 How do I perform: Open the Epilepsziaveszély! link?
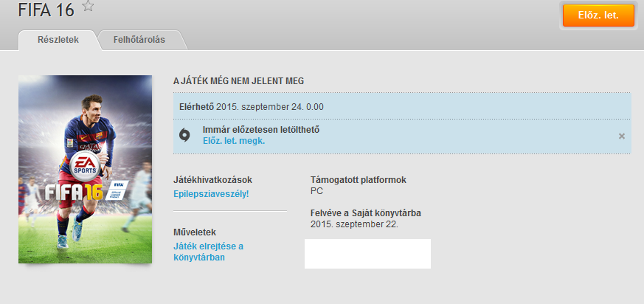[x=211, y=193]
